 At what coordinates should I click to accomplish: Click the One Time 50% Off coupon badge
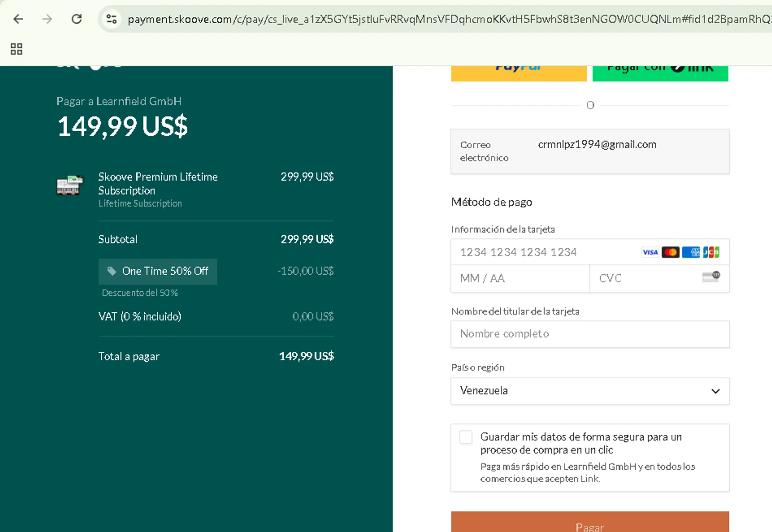click(x=157, y=272)
